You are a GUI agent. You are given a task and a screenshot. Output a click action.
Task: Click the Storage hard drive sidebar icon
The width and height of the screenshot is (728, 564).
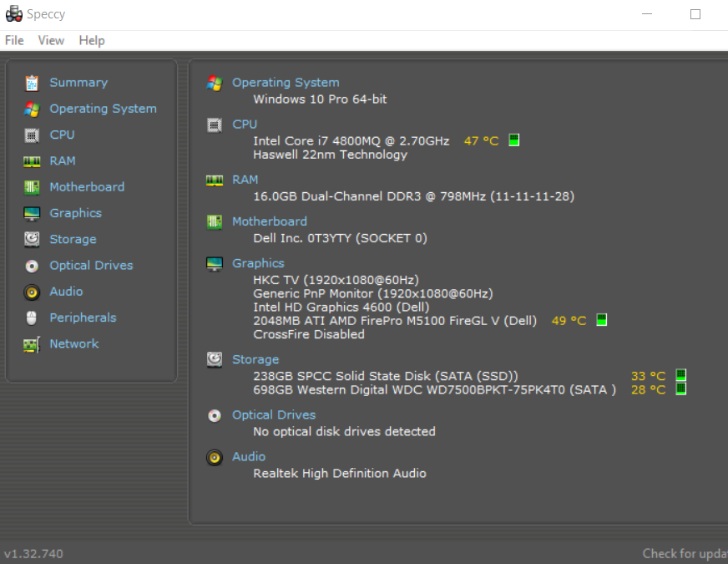pos(32,239)
